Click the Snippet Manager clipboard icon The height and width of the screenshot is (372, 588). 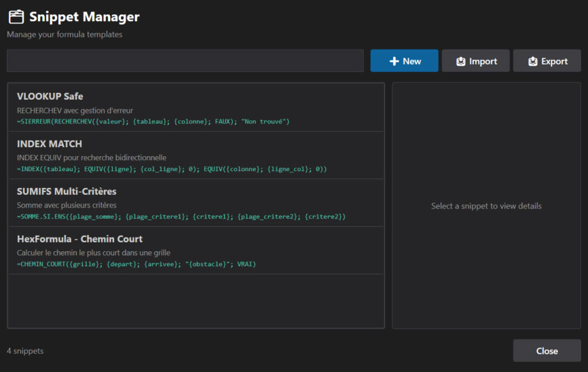point(16,17)
